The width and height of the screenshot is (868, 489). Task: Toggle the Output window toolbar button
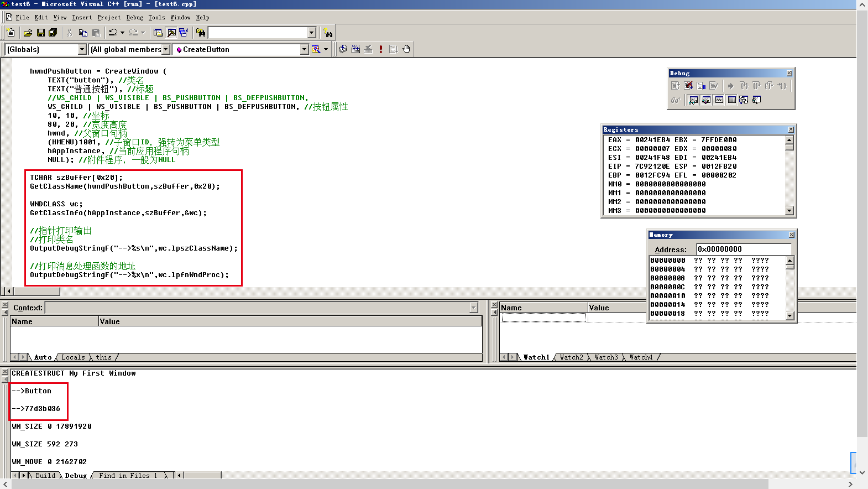tap(171, 33)
